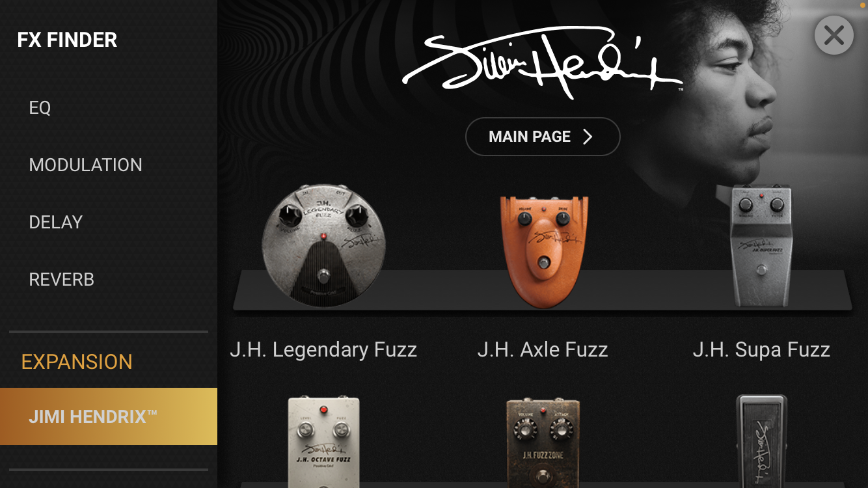This screenshot has height=488, width=868.
Task: Select the white J.H. Octave Fuzz pedal
Action: point(323,441)
